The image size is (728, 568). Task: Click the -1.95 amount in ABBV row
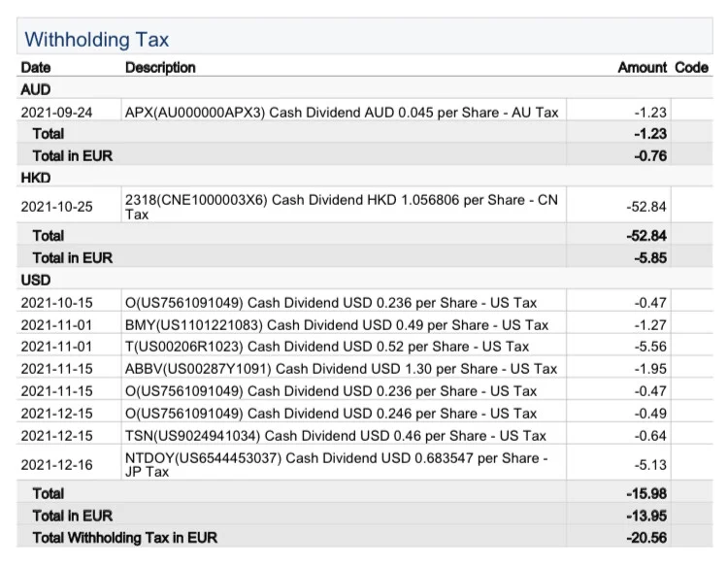(650, 369)
